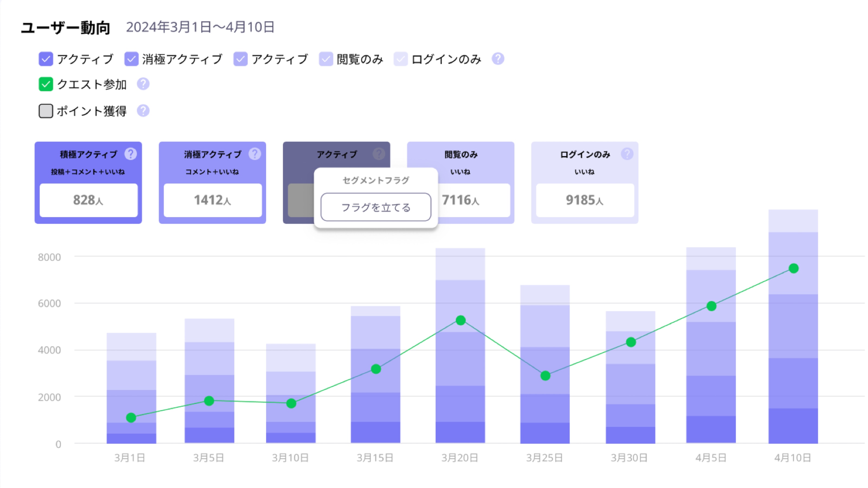Select the 積極アクティブ 828人 card

[x=88, y=183]
